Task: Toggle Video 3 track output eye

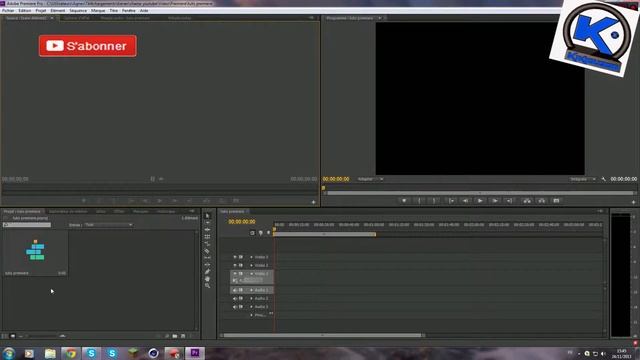Action: (235, 257)
